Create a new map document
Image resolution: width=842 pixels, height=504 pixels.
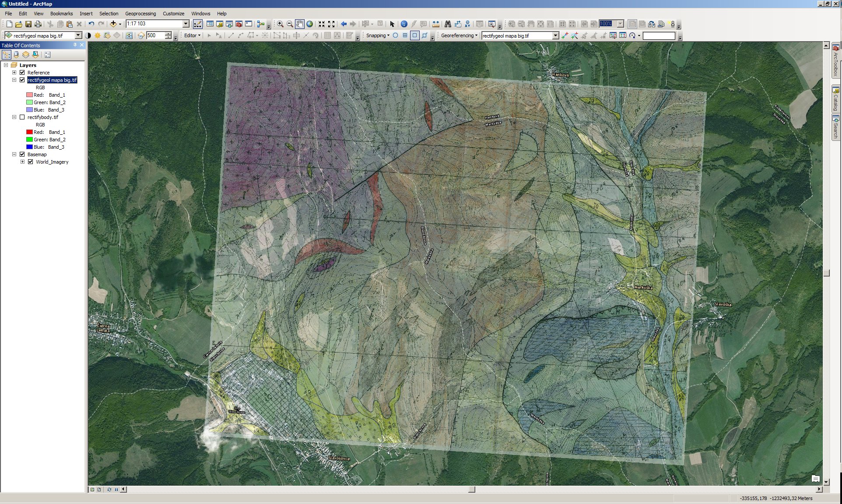click(9, 24)
